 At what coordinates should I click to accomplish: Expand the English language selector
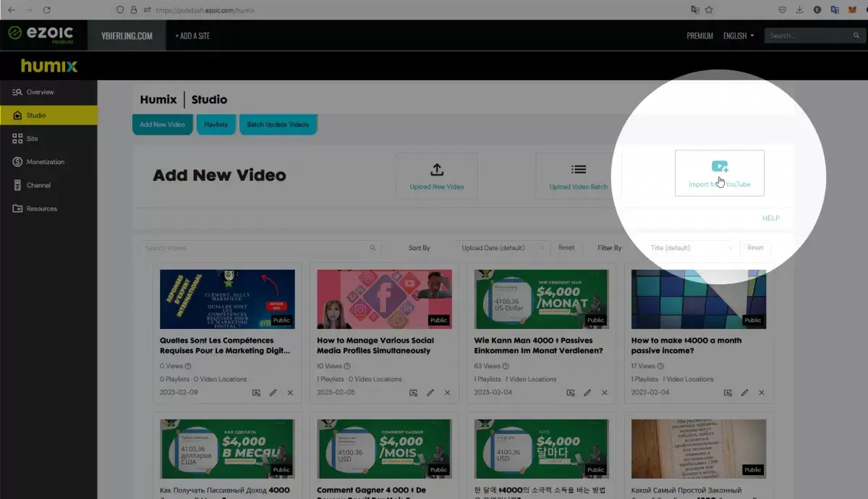click(x=739, y=35)
